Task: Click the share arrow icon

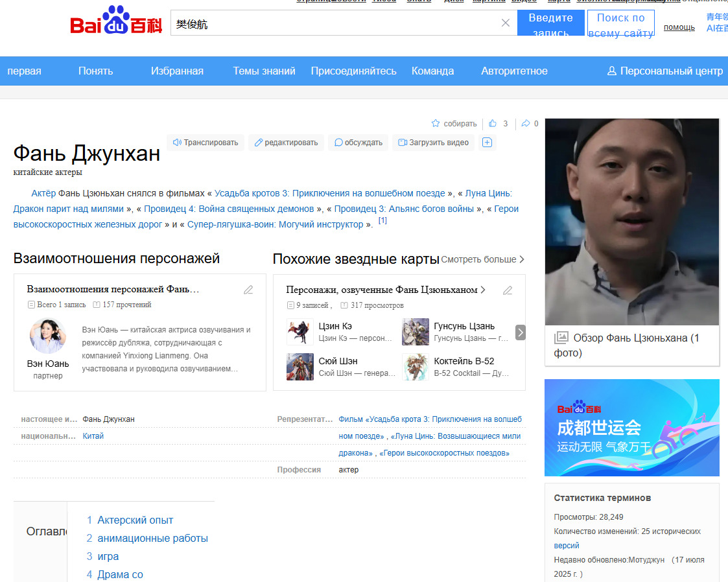Action: pos(526,123)
